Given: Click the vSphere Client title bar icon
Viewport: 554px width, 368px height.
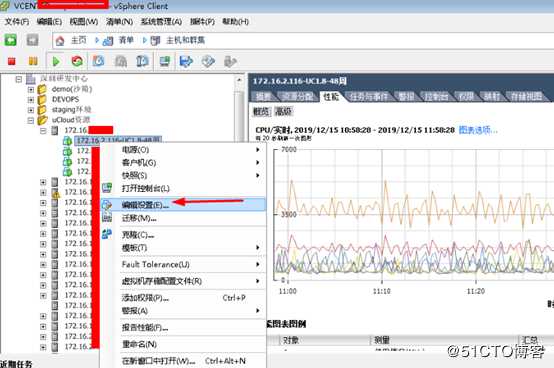Looking at the screenshot, I should [5, 6].
